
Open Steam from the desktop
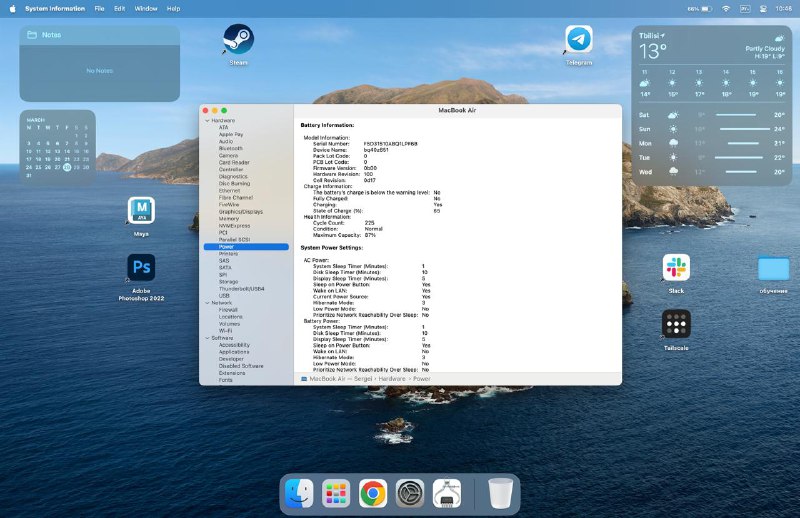tap(238, 39)
